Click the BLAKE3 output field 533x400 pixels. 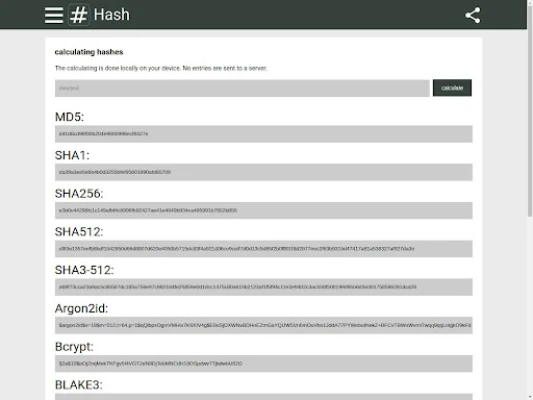tap(264, 397)
